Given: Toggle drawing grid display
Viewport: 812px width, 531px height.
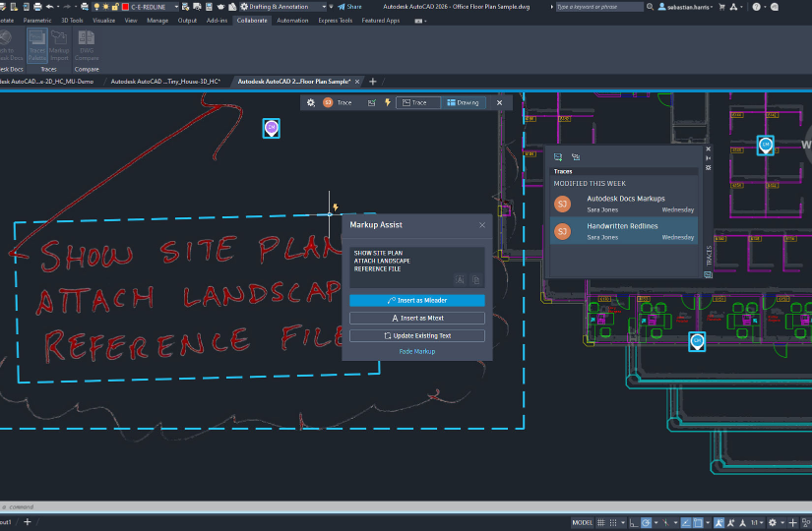Looking at the screenshot, I should (x=600, y=523).
